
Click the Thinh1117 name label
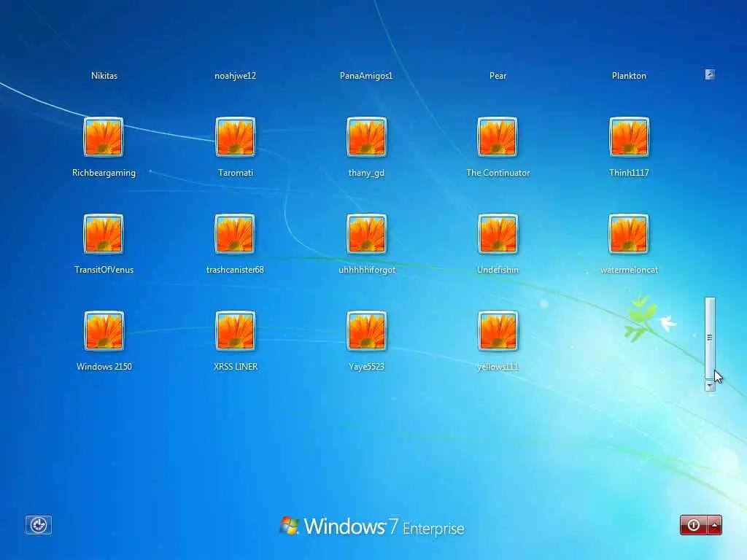(629, 173)
